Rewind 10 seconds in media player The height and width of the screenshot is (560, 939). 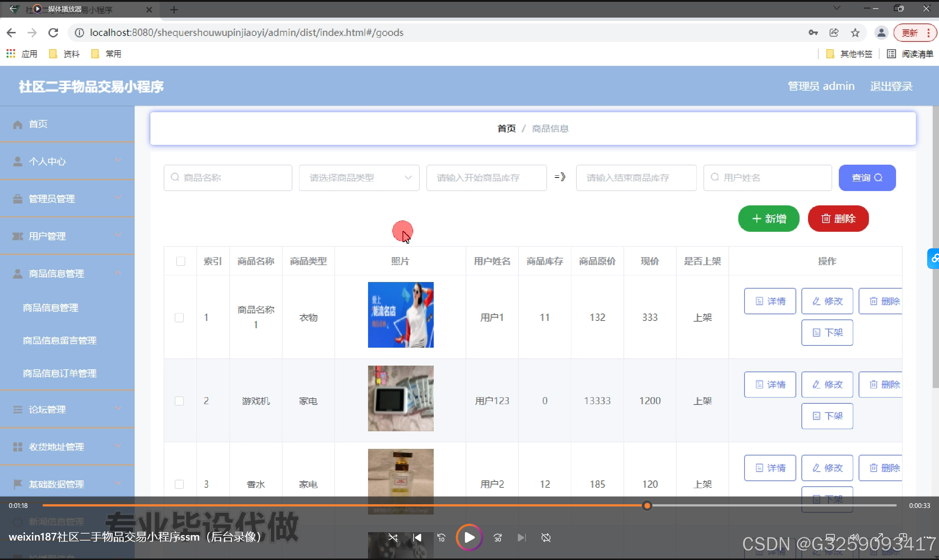441,537
